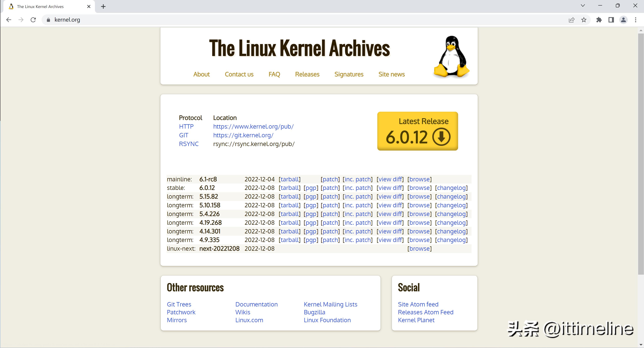Open changelog for stable 6.0.12

(x=451, y=188)
